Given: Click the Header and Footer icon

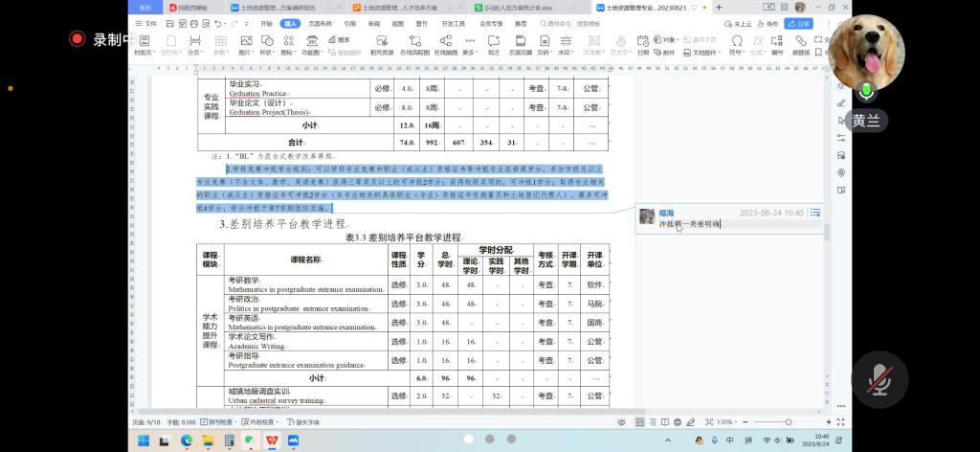Looking at the screenshot, I should pyautogui.click(x=520, y=41).
